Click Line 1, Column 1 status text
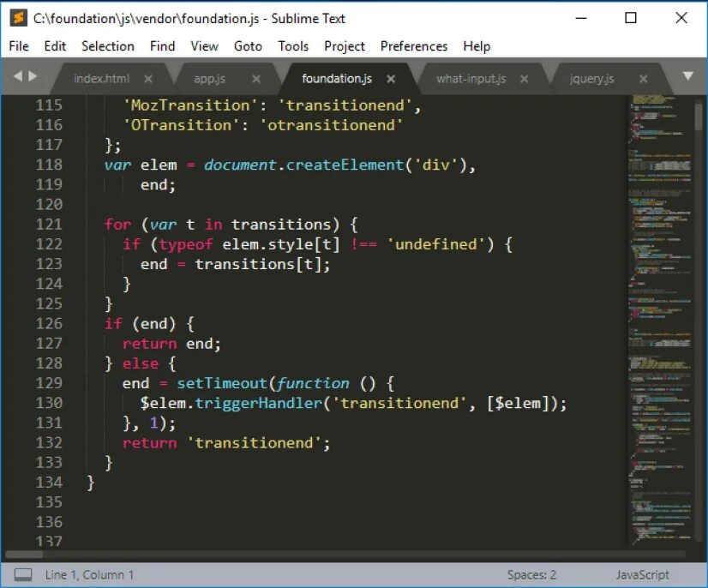The image size is (708, 588). tap(89, 574)
